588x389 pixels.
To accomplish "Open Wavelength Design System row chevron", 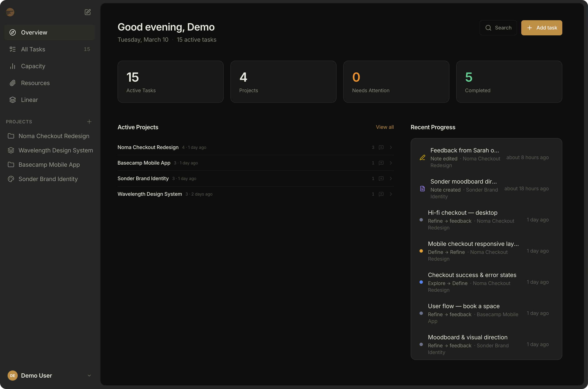I will [x=391, y=194].
